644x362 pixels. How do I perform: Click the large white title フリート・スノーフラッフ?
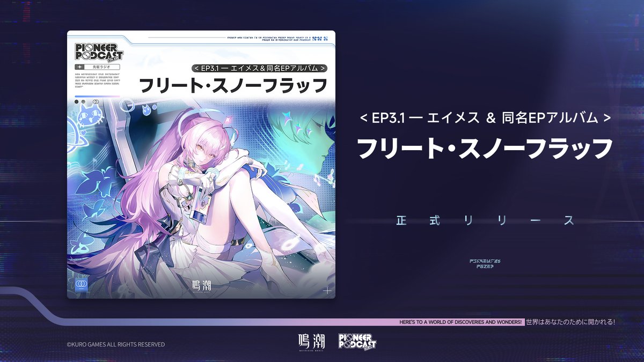485,147
